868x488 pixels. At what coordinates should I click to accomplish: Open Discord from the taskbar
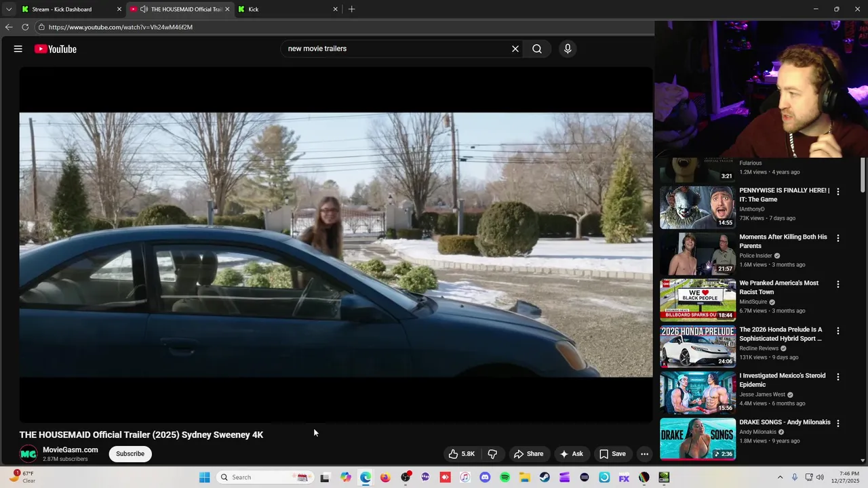pyautogui.click(x=485, y=477)
